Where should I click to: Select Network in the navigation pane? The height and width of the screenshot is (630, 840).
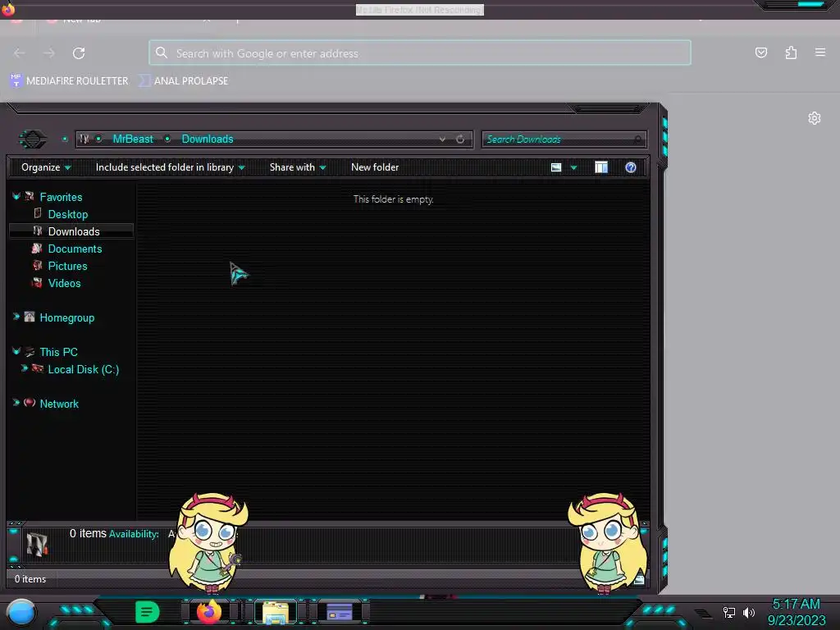click(59, 404)
